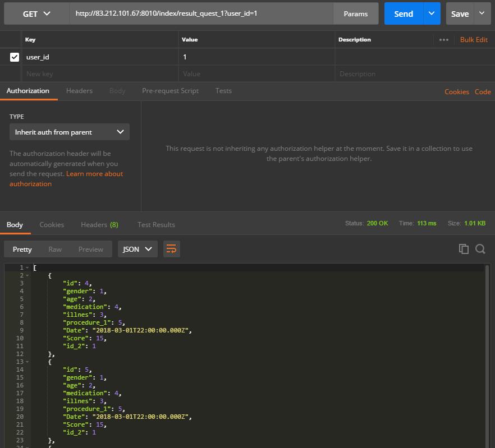
Task: Expand the Send options arrow
Action: (432, 13)
